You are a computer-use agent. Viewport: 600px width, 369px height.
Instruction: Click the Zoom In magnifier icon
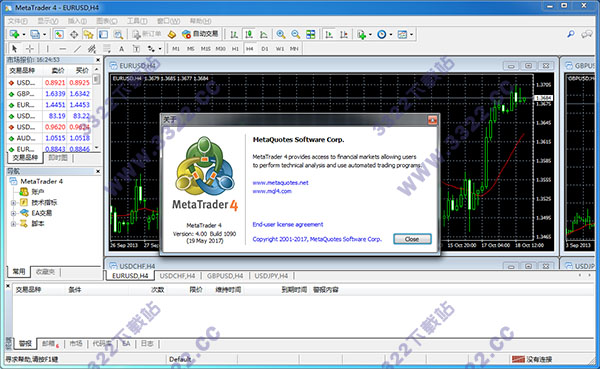tap(281, 34)
